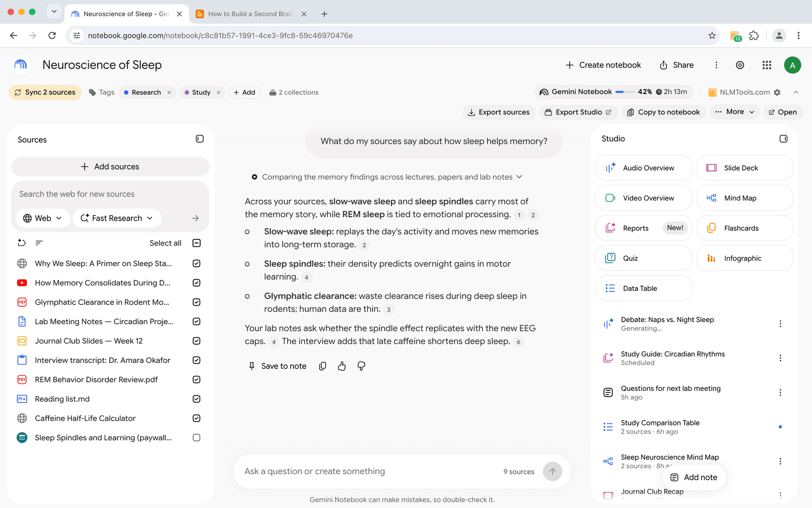Click the refresh sources icon above the list
812x508 pixels.
coord(22,243)
